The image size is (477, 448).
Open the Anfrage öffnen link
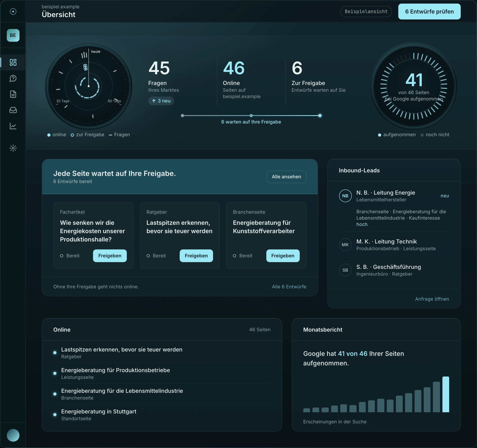pyautogui.click(x=432, y=299)
